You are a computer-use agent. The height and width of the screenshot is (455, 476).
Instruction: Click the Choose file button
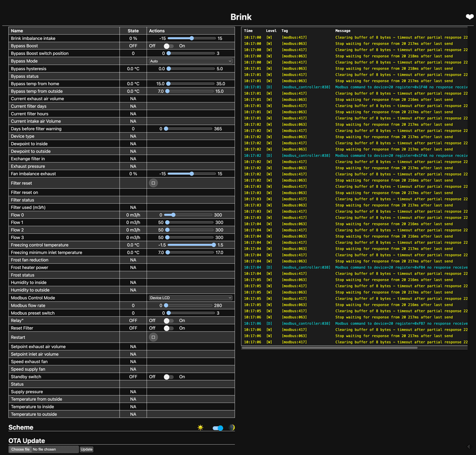[x=20, y=449]
